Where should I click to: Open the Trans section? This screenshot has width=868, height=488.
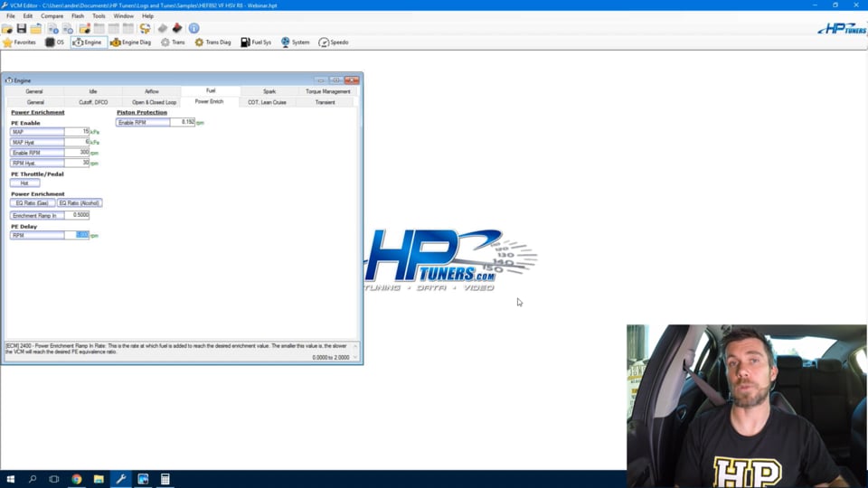pyautogui.click(x=173, y=42)
